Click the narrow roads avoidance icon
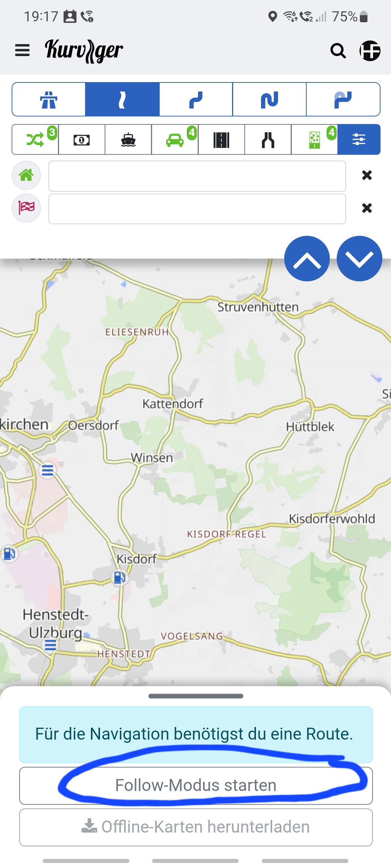Viewport: 391px width, 868px height. tap(268, 140)
